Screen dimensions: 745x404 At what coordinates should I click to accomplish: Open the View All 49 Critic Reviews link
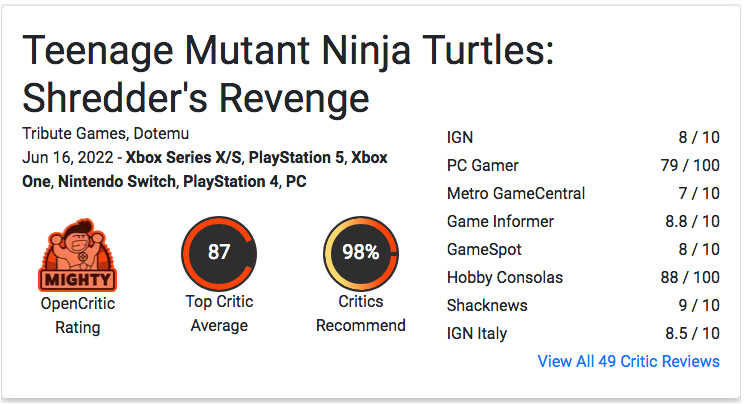point(629,361)
